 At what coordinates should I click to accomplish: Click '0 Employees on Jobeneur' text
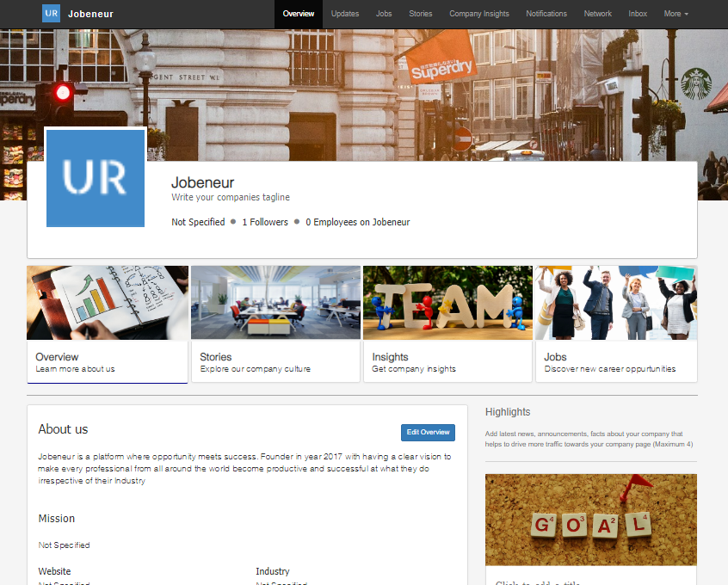coord(357,223)
